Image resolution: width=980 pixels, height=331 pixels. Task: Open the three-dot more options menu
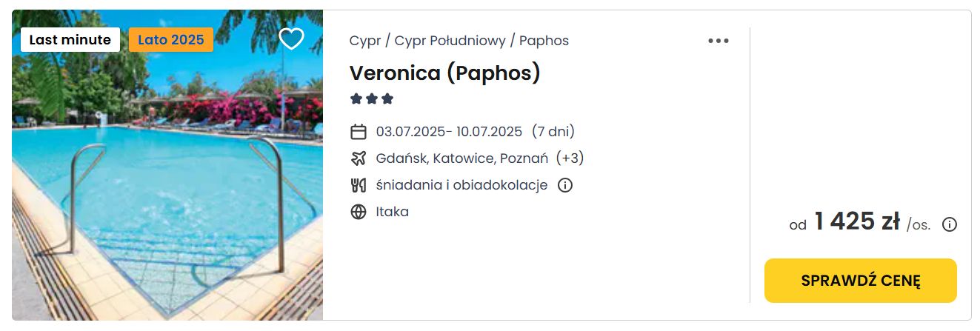tap(718, 41)
